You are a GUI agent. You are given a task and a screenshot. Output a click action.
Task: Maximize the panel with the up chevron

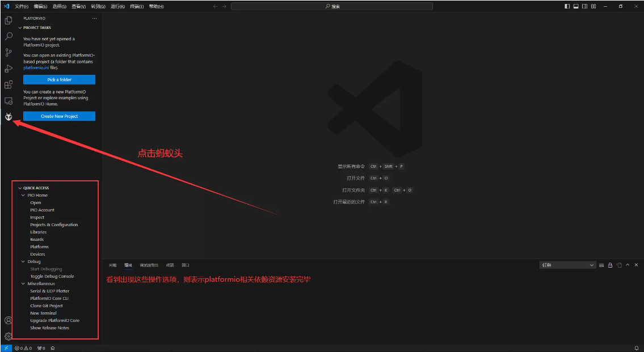click(x=628, y=265)
